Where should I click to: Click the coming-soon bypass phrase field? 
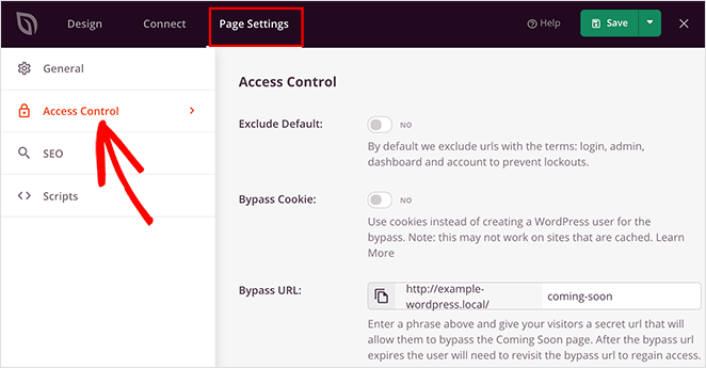point(621,296)
